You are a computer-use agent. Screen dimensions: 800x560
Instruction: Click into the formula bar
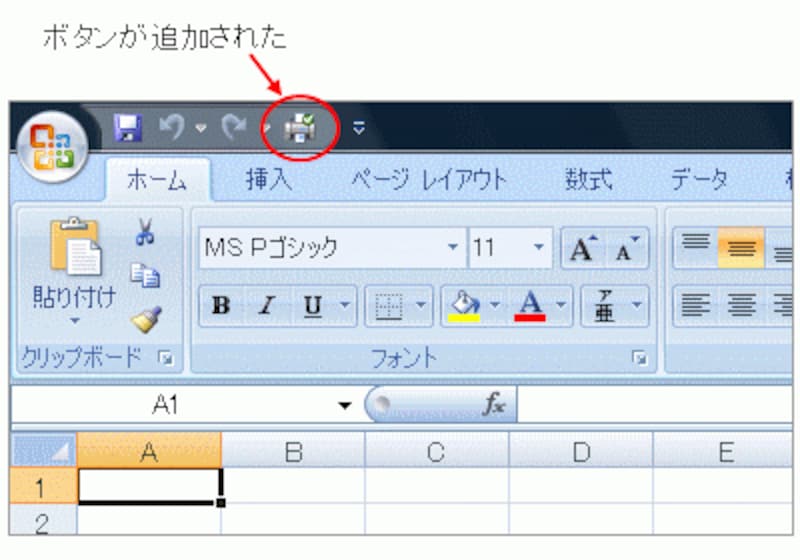point(655,405)
